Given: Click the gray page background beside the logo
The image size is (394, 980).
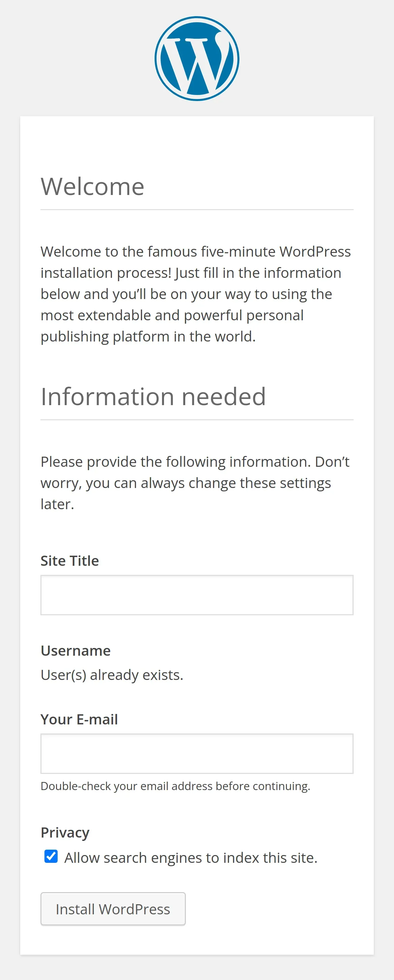Looking at the screenshot, I should point(76,57).
